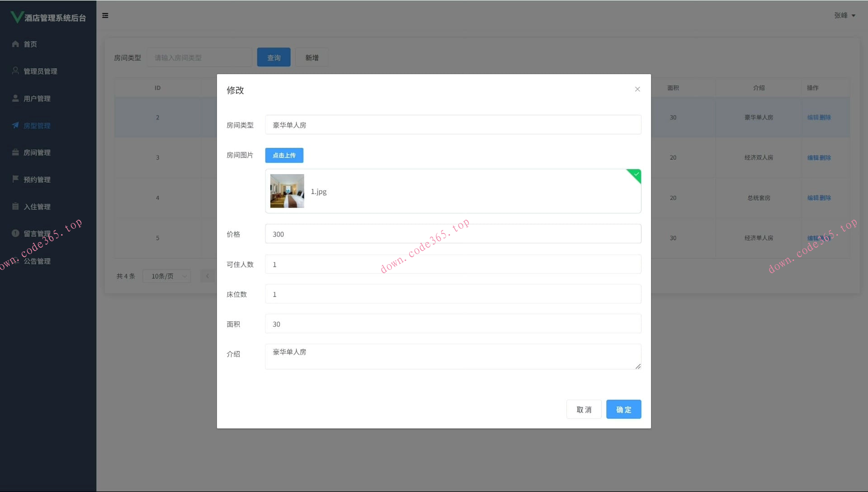
Task: Click the 用户管理 person icon
Action: tap(15, 98)
